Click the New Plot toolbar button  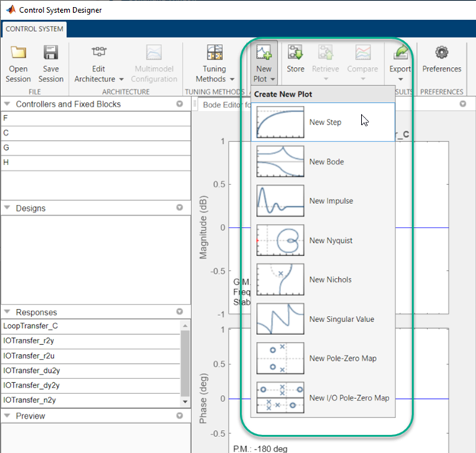(x=264, y=62)
